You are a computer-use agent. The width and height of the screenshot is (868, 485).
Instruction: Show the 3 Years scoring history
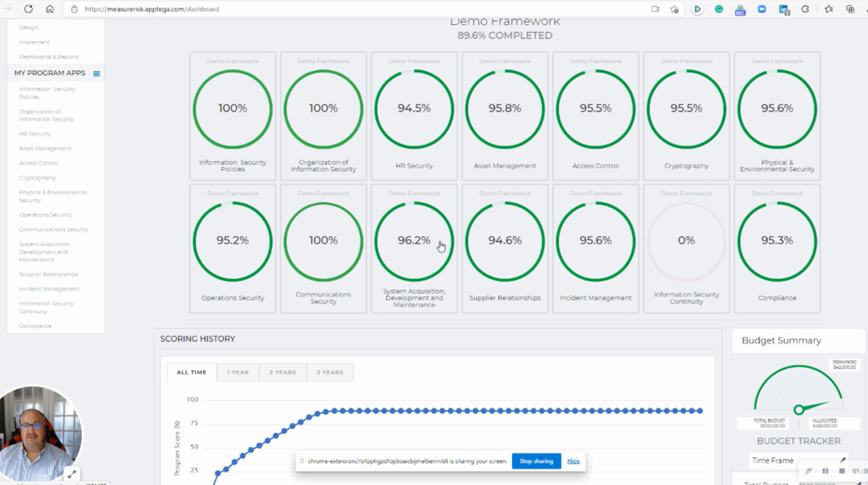[x=330, y=372]
